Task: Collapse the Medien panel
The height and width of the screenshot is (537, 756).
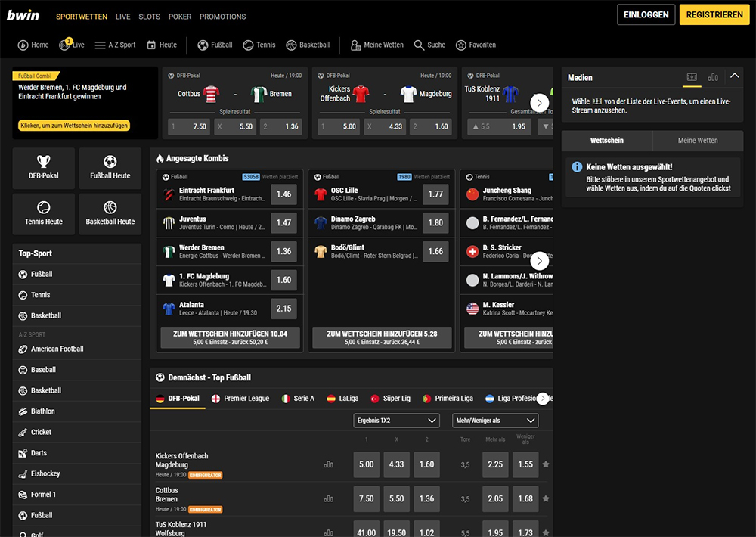Action: click(x=734, y=76)
